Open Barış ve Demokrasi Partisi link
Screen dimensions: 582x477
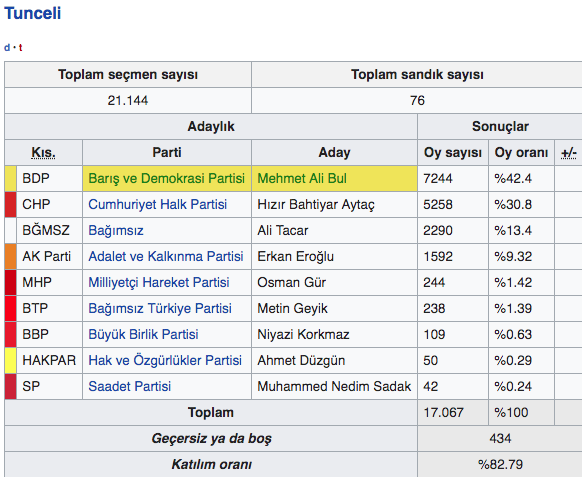(167, 179)
